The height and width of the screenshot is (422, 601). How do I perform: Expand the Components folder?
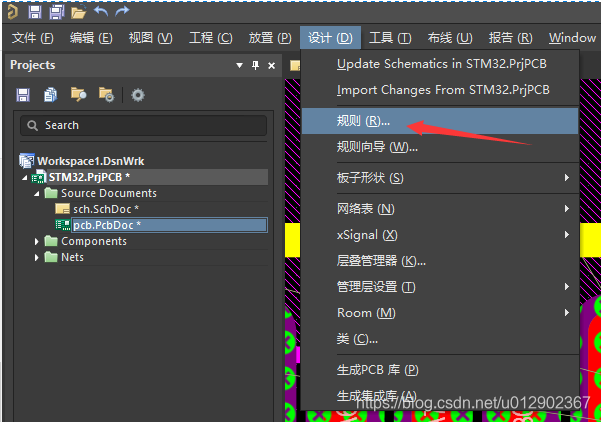36,241
